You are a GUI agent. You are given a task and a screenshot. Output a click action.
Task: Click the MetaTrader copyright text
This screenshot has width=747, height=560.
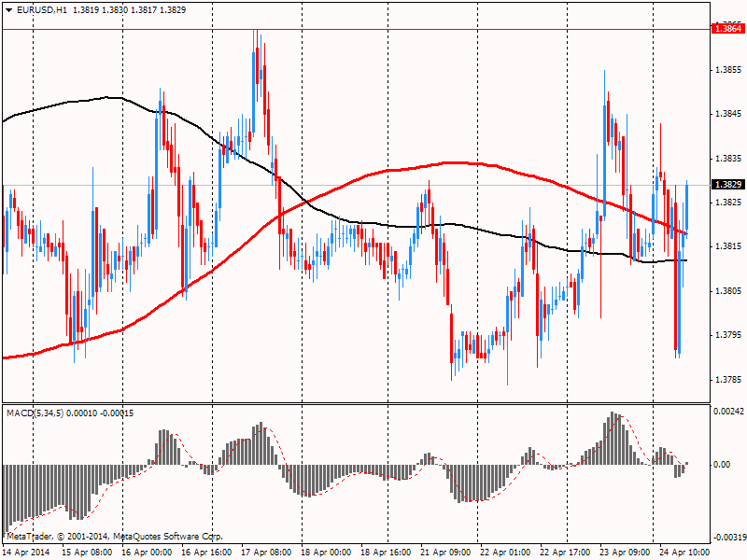click(x=115, y=537)
